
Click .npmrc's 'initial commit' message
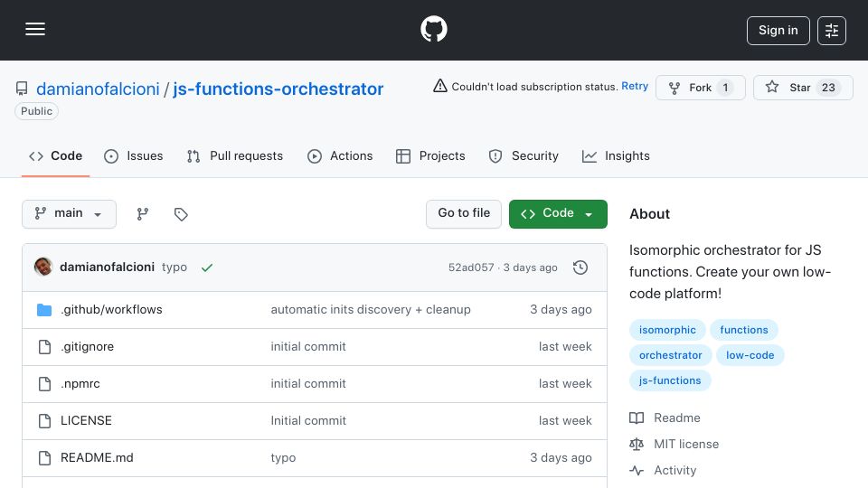click(307, 383)
